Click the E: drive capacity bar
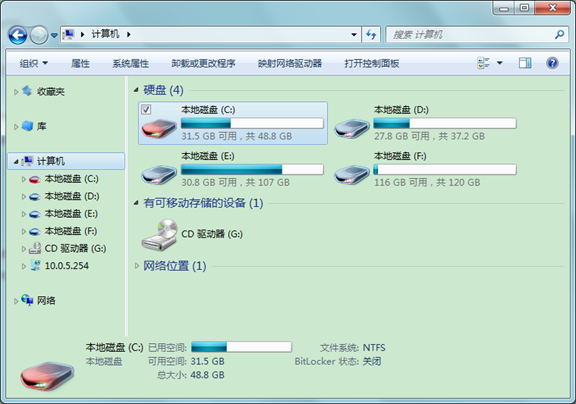 (252, 169)
